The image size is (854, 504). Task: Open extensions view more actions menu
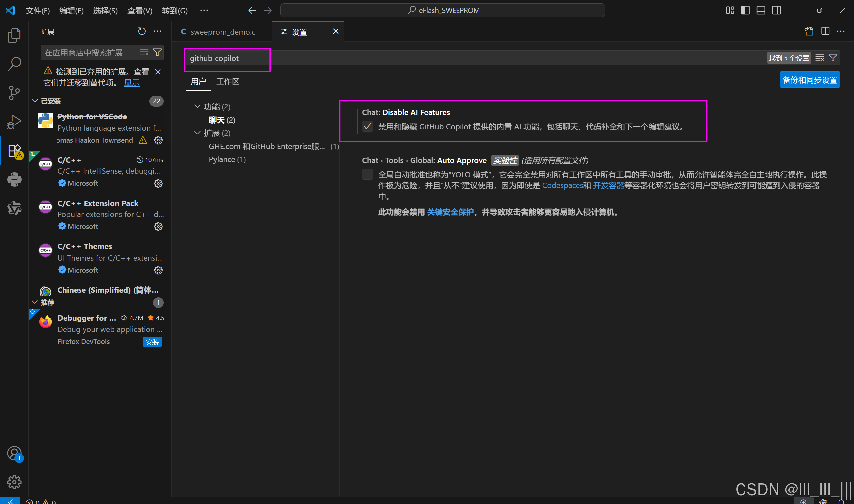point(158,31)
